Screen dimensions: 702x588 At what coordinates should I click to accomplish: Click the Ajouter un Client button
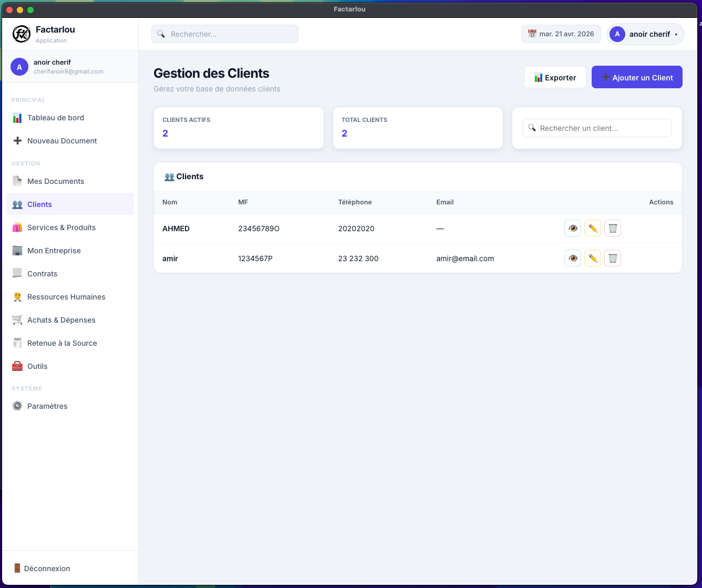tap(637, 77)
